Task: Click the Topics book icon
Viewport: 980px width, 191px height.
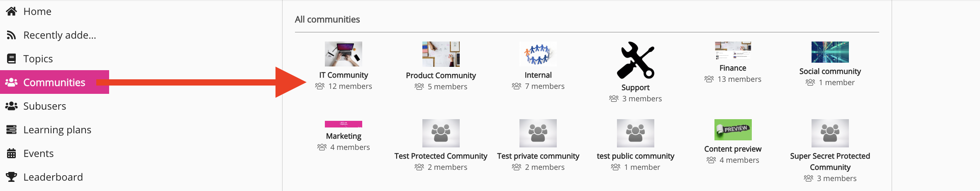Action: (12, 59)
